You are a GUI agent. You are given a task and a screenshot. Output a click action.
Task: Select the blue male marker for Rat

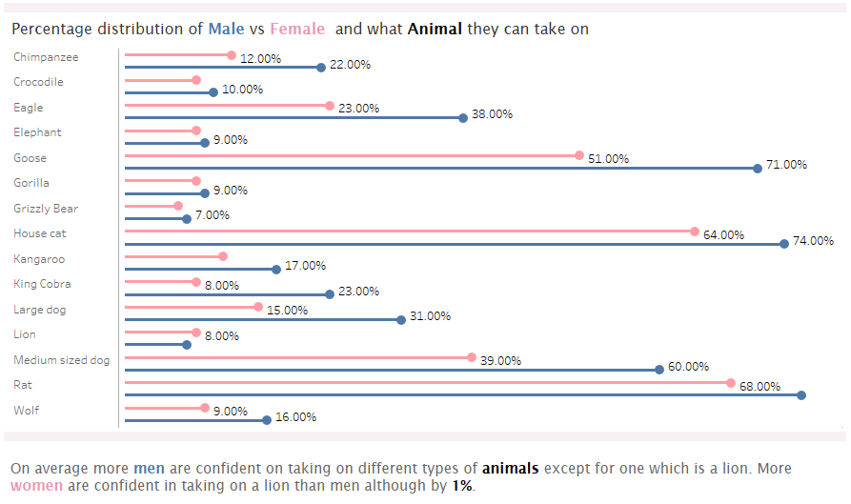tap(801, 395)
